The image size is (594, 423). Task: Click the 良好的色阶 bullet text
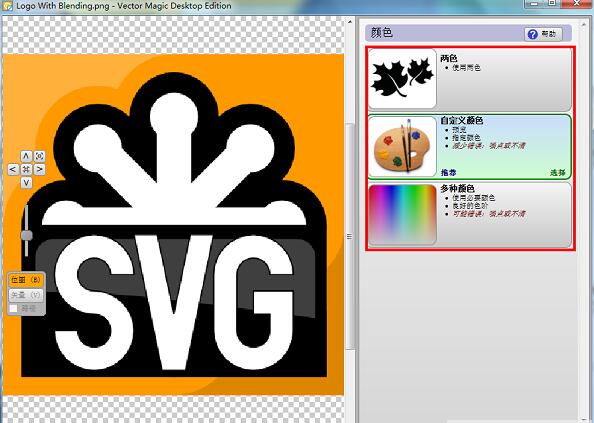point(470,206)
